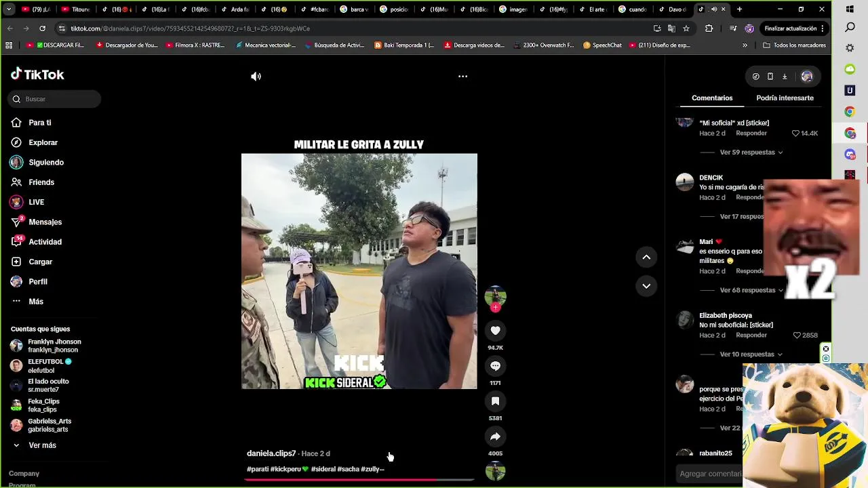Open the Chrome tab search dropdown
This screenshot has height=488, width=868.
[9, 9]
